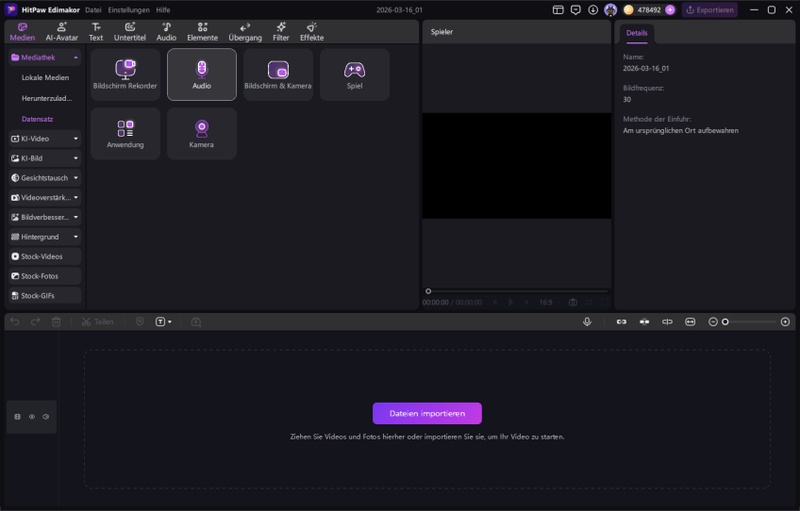Open the Anwendung recording option
The width and height of the screenshot is (800, 511).
click(125, 134)
